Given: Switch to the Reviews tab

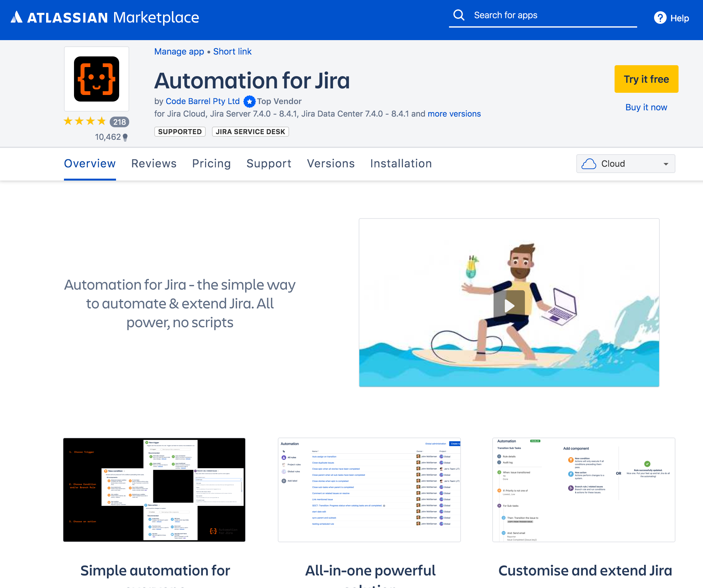Looking at the screenshot, I should (x=154, y=164).
